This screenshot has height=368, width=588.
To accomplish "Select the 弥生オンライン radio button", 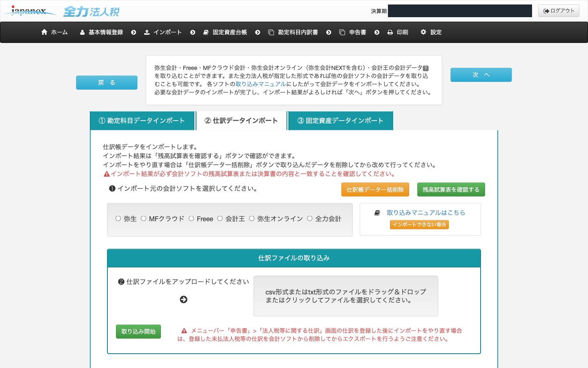I will coord(252,218).
